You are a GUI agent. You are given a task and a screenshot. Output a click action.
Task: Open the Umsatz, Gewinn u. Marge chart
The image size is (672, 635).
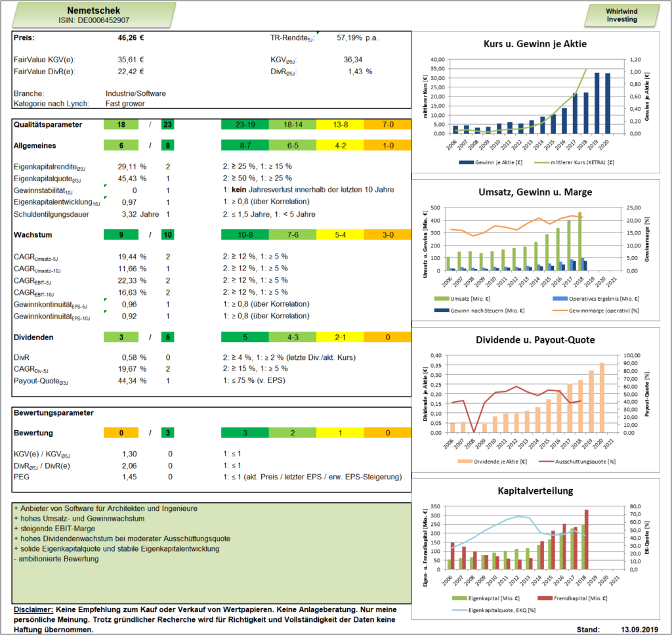(535, 250)
